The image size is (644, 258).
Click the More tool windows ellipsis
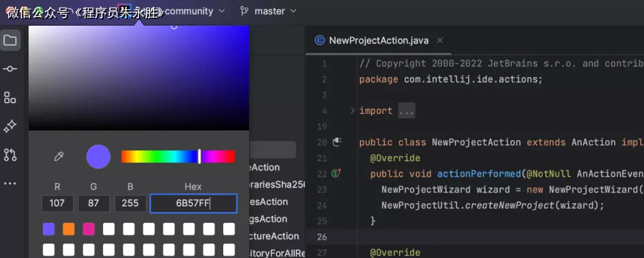[x=10, y=184]
